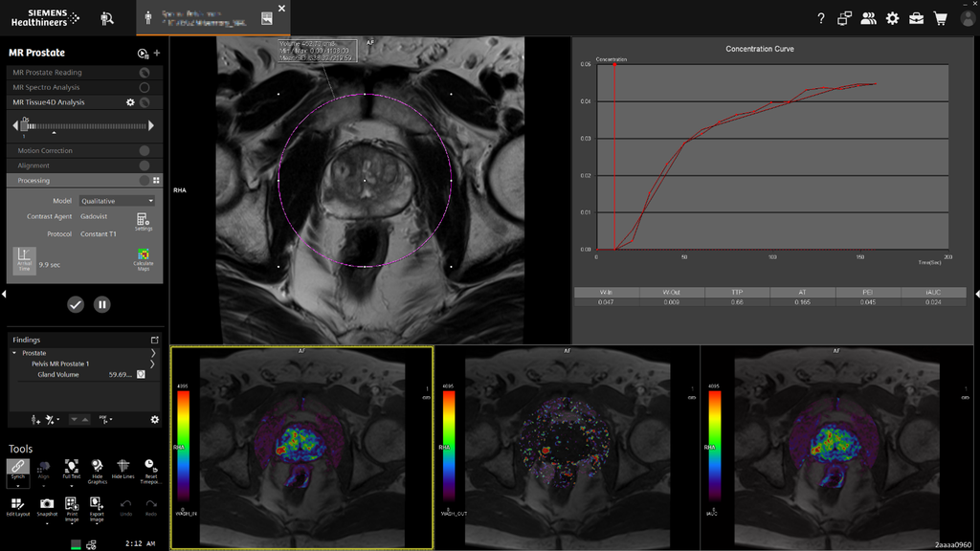Image resolution: width=980 pixels, height=551 pixels.
Task: Pause processing with the pause button
Action: tap(100, 304)
